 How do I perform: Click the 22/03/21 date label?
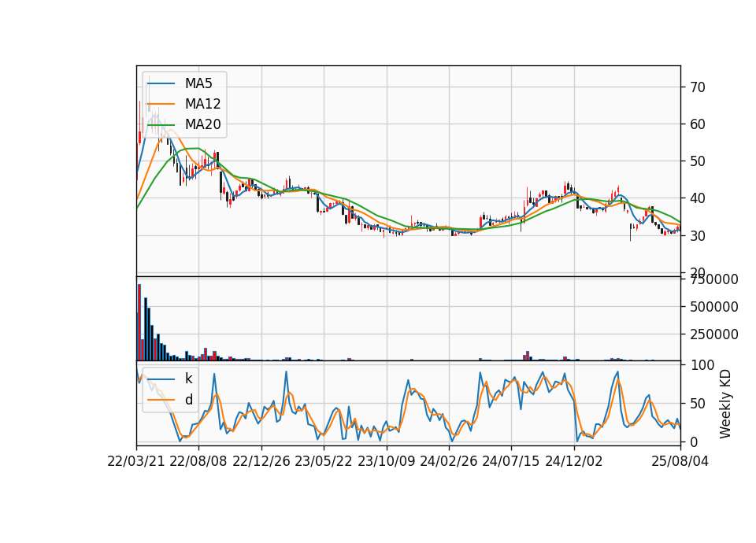[x=136, y=461]
